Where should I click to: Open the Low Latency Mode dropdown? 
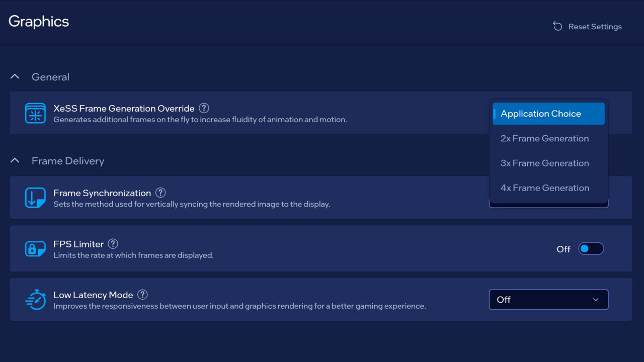[548, 300]
